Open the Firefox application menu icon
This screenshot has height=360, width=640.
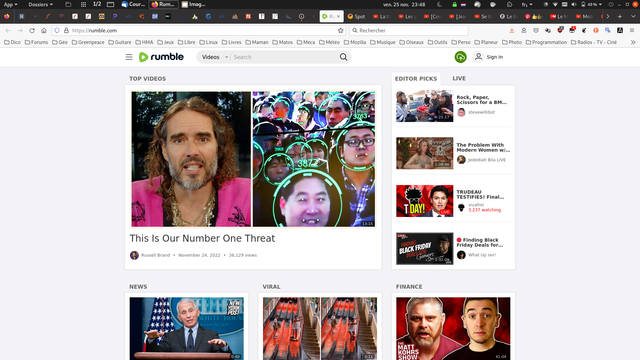pyautogui.click(x=632, y=30)
